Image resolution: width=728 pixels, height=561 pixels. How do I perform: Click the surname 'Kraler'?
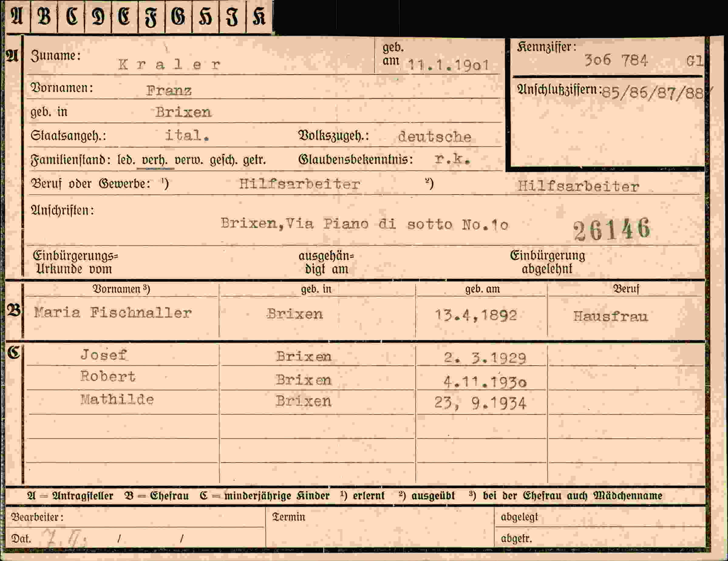(169, 64)
